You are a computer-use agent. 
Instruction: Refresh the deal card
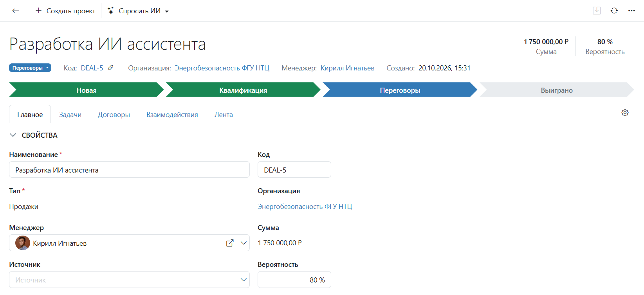click(614, 11)
